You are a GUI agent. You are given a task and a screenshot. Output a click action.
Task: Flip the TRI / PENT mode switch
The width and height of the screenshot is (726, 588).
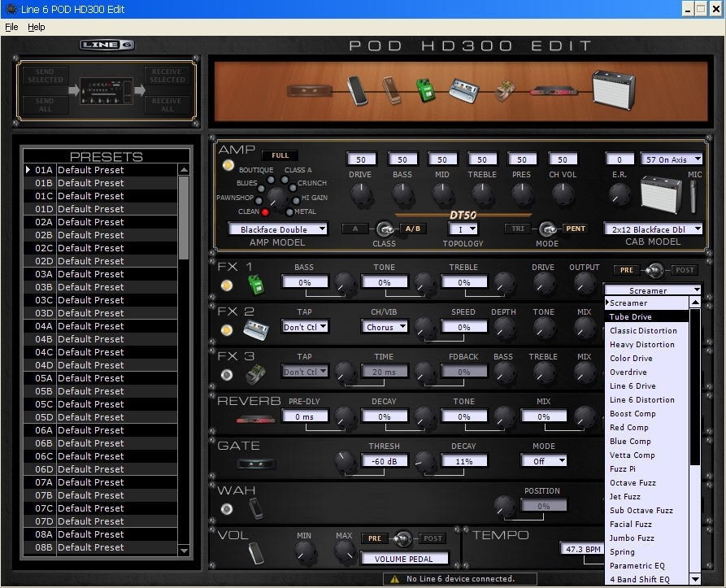547,229
